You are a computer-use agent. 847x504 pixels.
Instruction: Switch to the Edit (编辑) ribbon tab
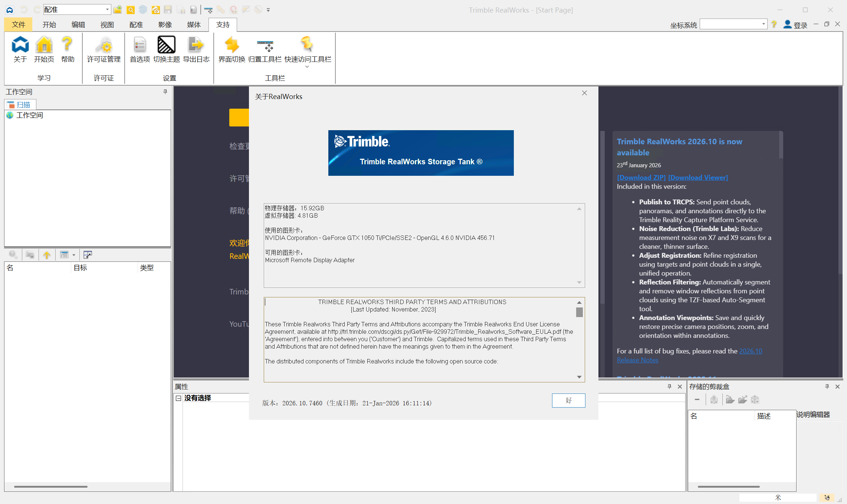coord(78,24)
